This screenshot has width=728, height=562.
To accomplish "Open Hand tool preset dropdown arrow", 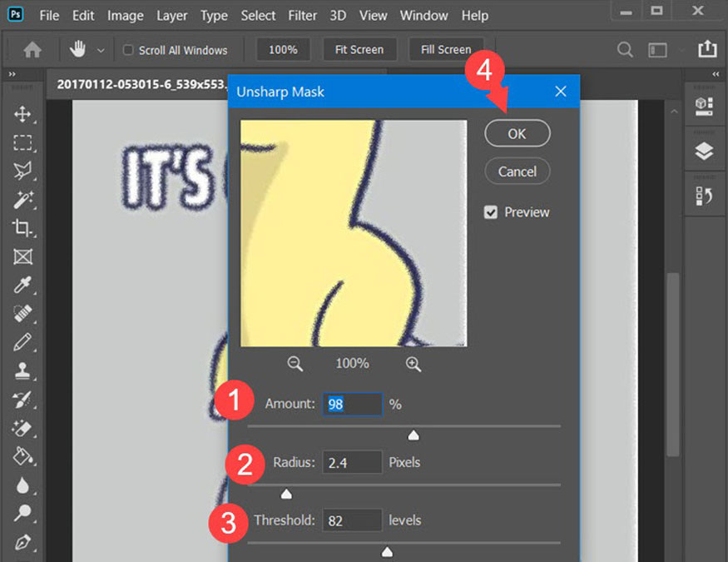I will [101, 50].
